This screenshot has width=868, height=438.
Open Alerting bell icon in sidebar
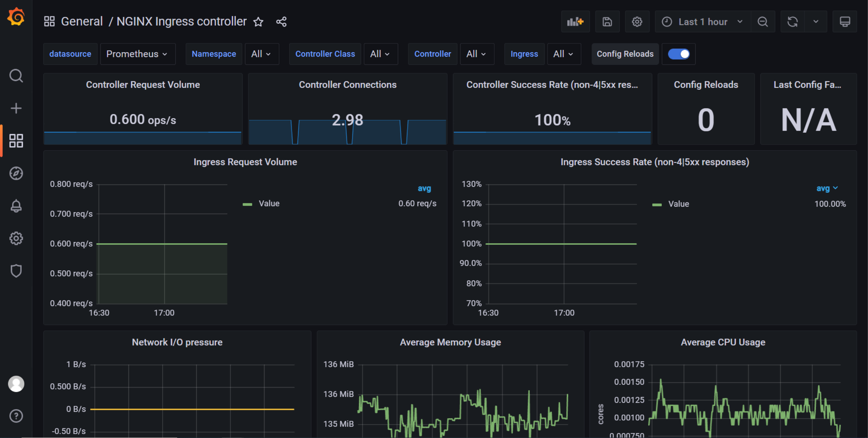16,206
